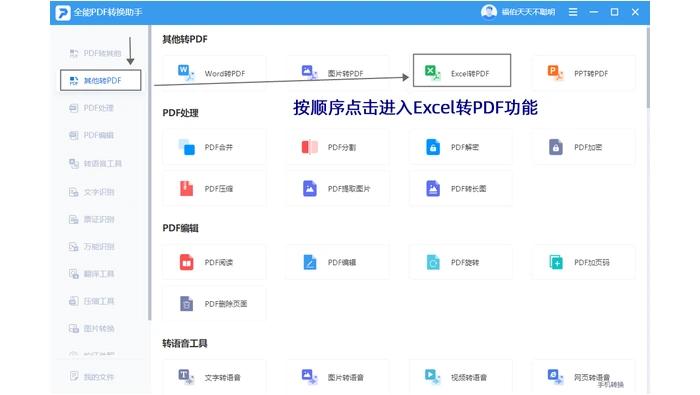Screen dimensions: 700x395
Task: Select 其他转PDF in the sidebar
Action: pos(100,80)
